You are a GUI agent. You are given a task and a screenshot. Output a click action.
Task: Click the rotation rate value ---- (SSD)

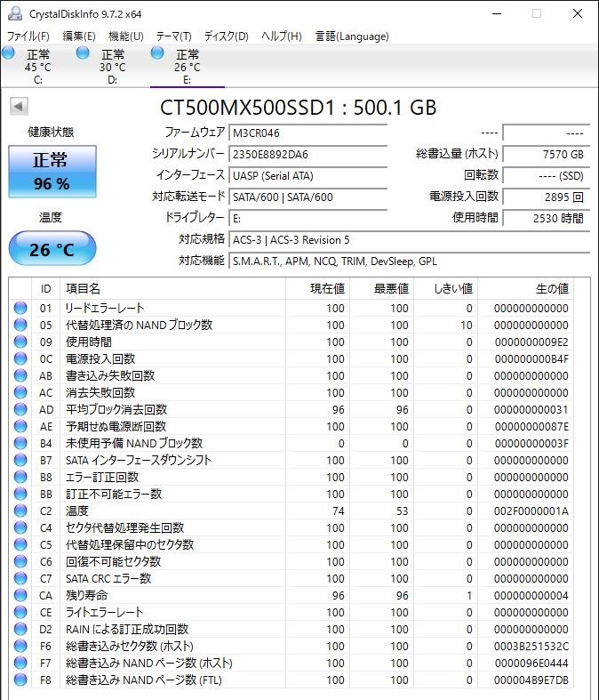click(x=547, y=176)
